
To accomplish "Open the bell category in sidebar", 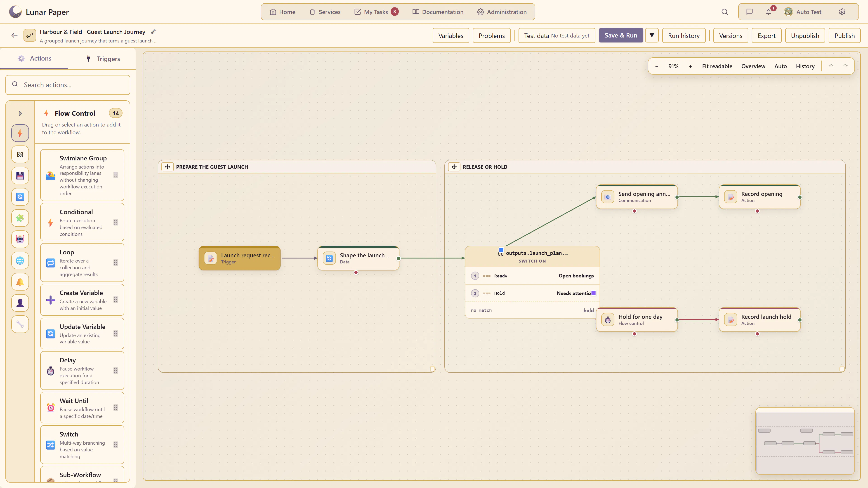I will coord(20,282).
